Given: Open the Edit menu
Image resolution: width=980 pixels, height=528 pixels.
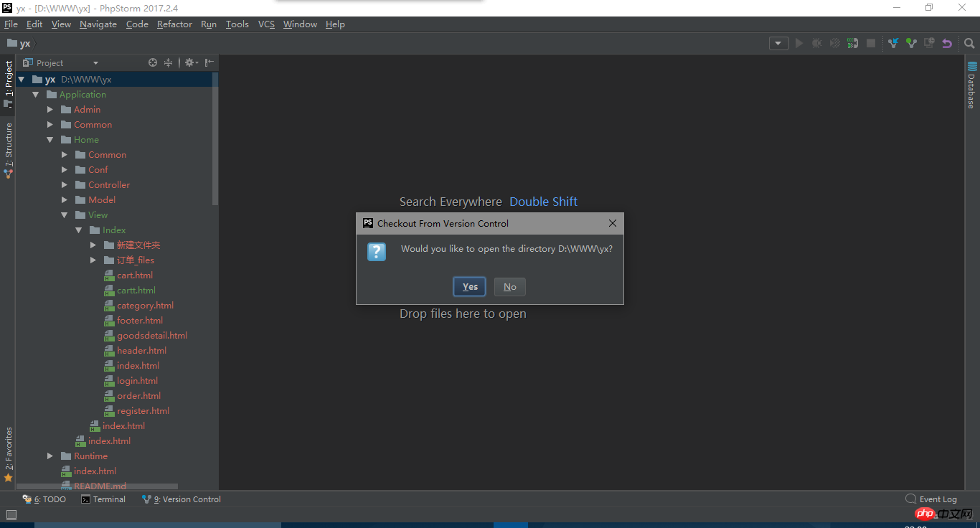Looking at the screenshot, I should pos(34,24).
